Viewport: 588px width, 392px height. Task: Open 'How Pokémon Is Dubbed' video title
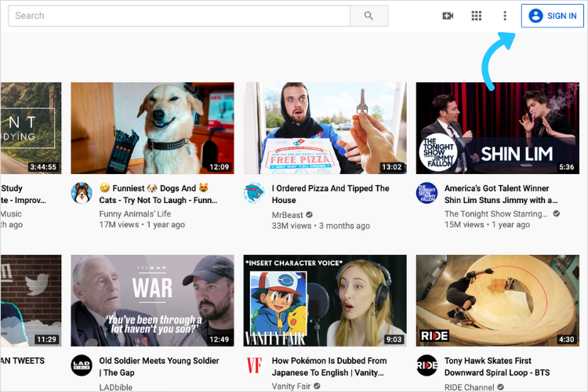click(x=328, y=366)
